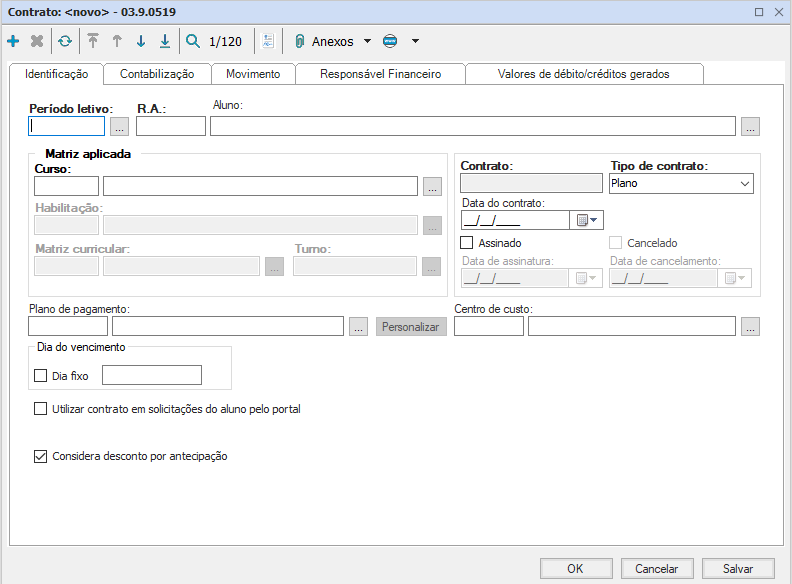Uncheck Considera desconto por antecipação
This screenshot has height=584, width=792.
tap(41, 457)
